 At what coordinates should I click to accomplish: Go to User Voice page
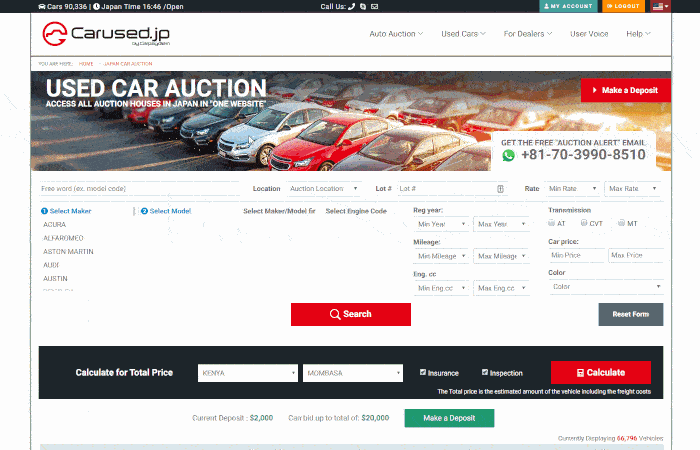point(589,34)
